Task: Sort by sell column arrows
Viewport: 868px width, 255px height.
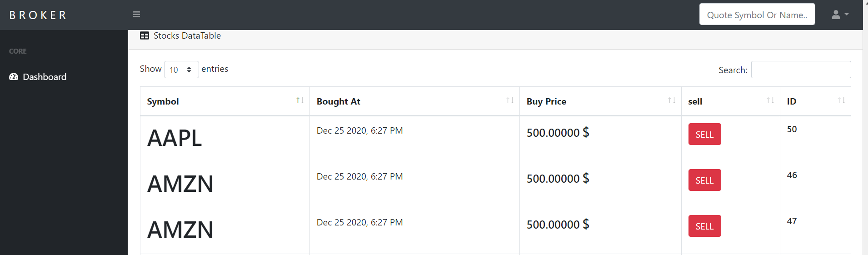Action: (x=770, y=100)
